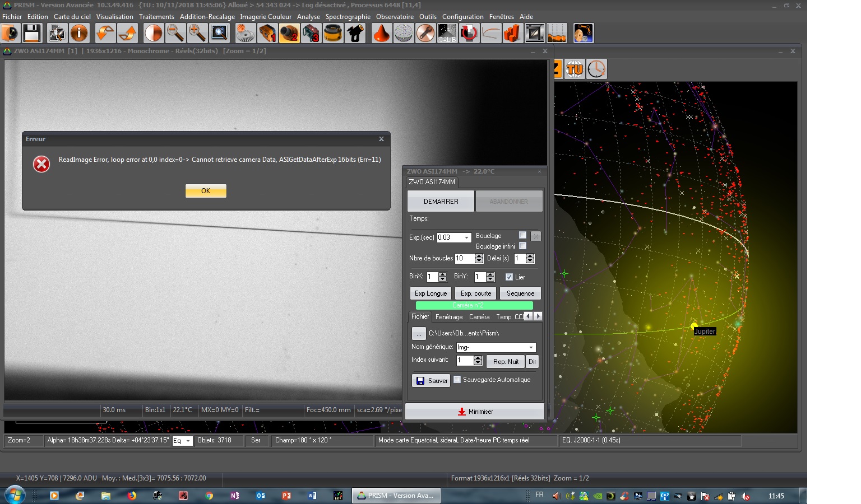Open the orange info icon in toolbar
Viewport: 861px width, 504px height.
79,34
